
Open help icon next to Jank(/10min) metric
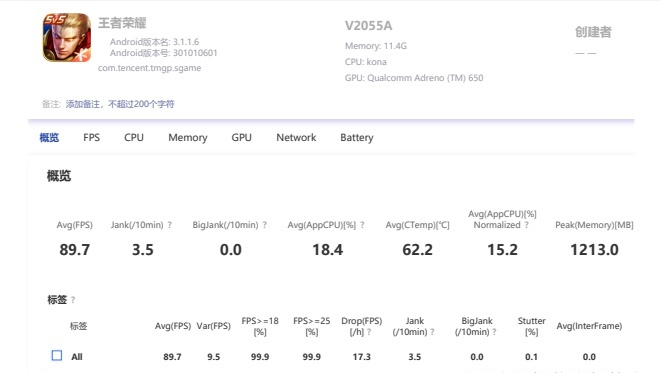coord(169,225)
